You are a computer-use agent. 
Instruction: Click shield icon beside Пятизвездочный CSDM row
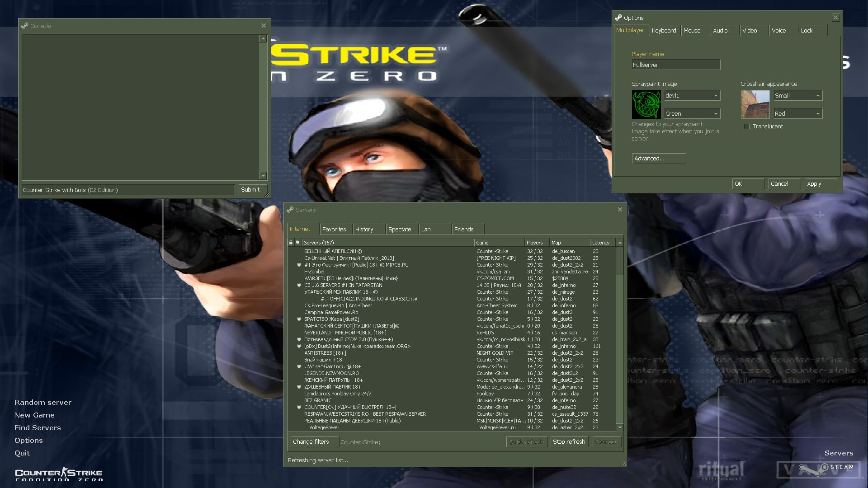pyautogui.click(x=299, y=340)
